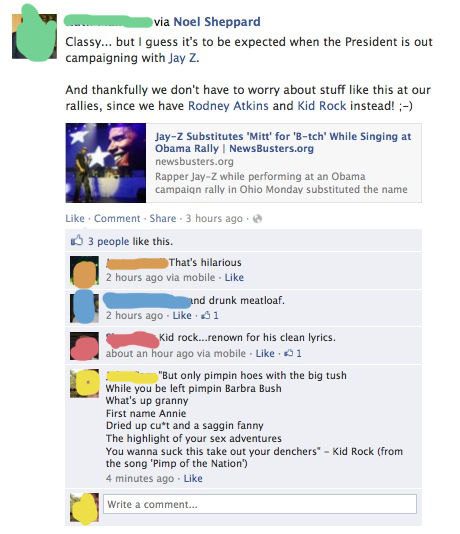Open the Jay-Z article thumbnail image

coord(106,163)
